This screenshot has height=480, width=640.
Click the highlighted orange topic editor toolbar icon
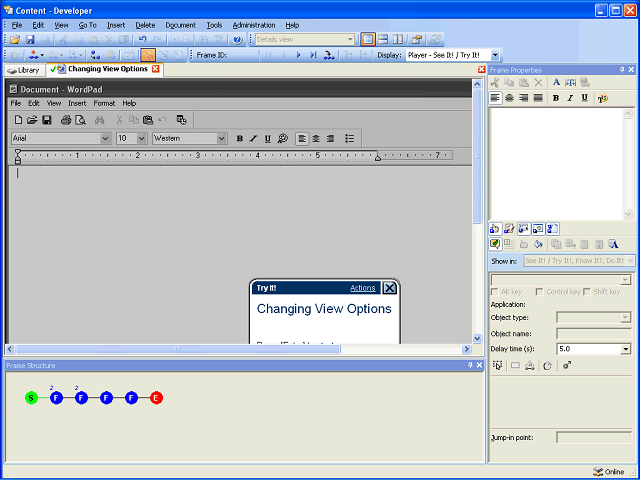click(x=148, y=55)
